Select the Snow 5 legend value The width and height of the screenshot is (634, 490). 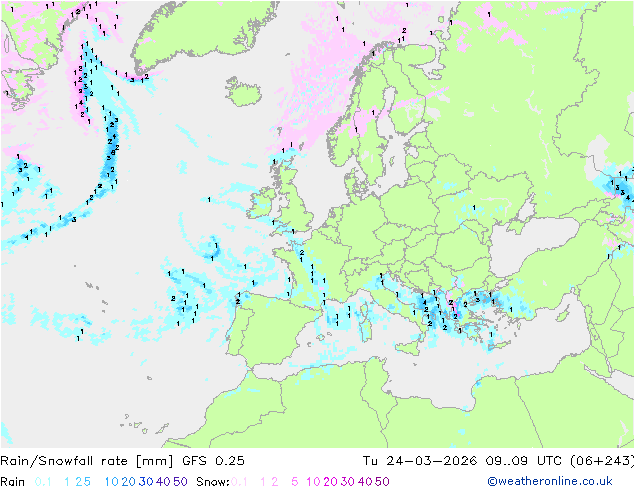[x=295, y=482]
